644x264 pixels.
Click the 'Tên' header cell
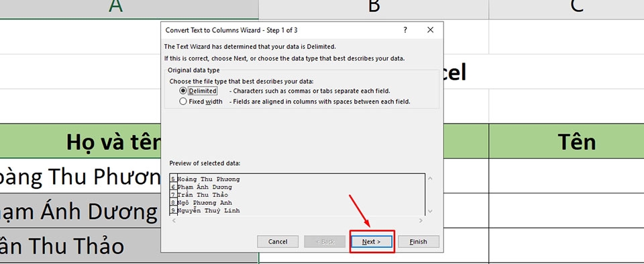click(x=566, y=141)
